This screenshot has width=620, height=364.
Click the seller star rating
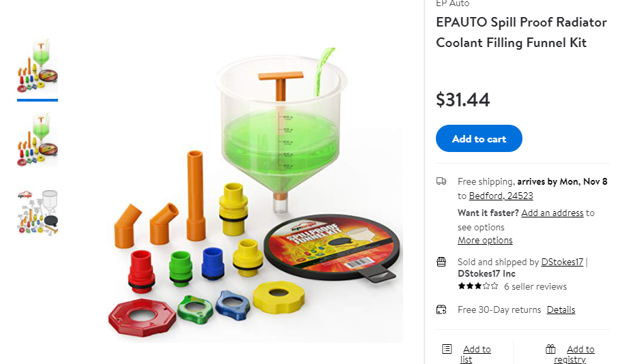pyautogui.click(x=477, y=286)
